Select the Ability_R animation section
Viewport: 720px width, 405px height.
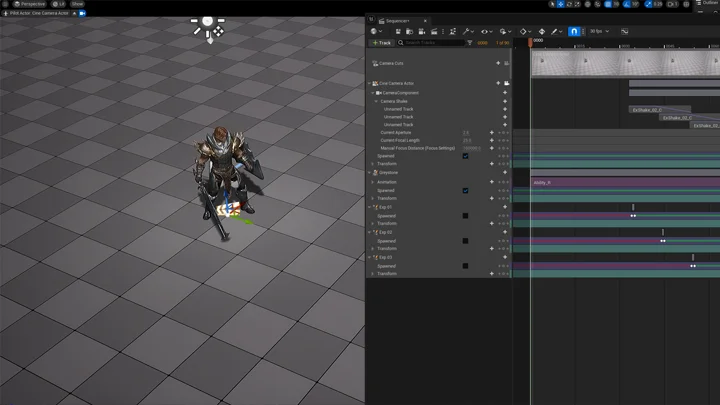[625, 182]
